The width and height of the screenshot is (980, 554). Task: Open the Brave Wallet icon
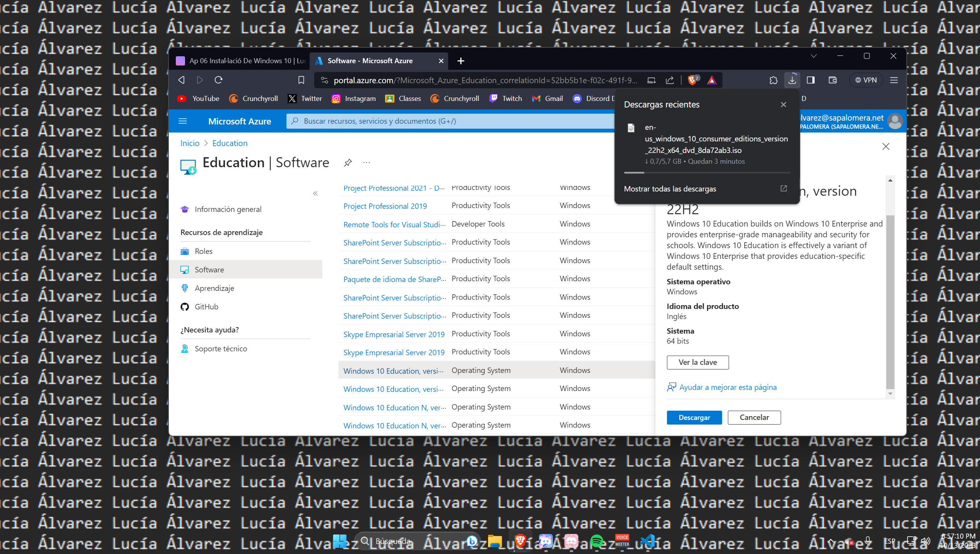click(832, 80)
